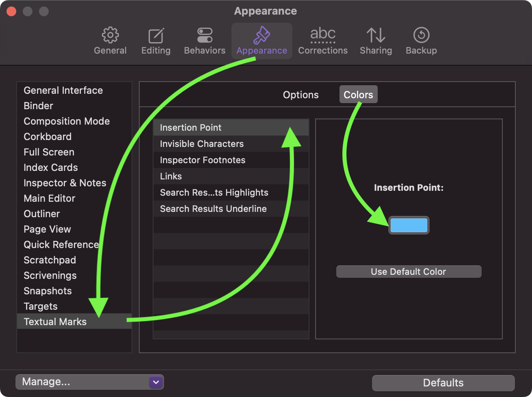532x397 pixels.
Task: Select Inspector Footnotes in the color list
Action: coord(231,160)
